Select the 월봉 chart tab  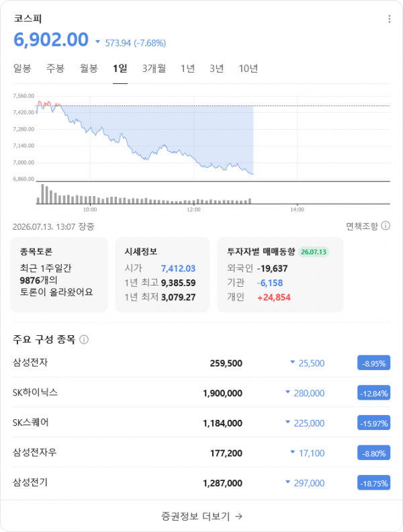[x=89, y=69]
